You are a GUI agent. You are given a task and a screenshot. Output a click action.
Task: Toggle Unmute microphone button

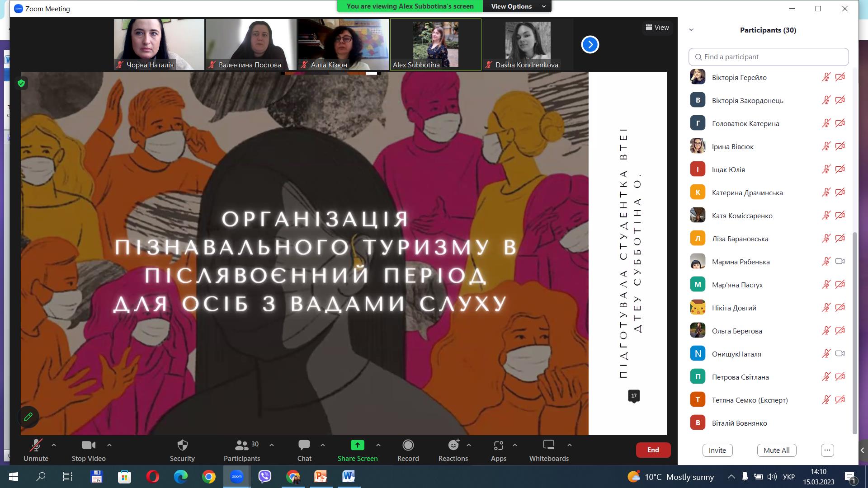click(x=36, y=450)
